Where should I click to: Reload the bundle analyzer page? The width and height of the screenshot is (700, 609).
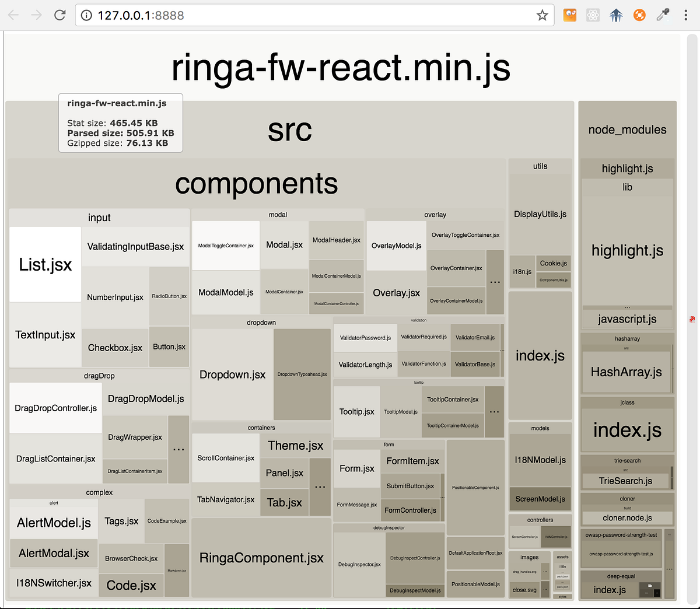[x=60, y=15]
